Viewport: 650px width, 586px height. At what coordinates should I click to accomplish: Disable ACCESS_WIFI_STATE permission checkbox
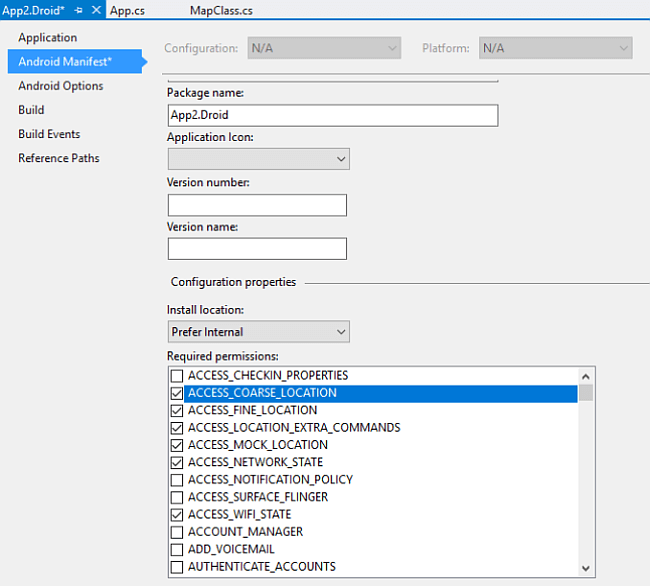177,514
